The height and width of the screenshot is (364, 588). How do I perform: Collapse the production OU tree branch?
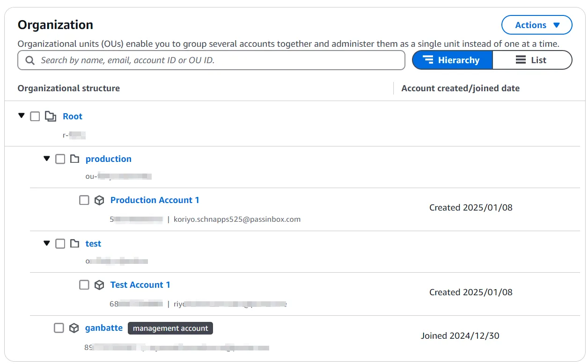(x=46, y=159)
